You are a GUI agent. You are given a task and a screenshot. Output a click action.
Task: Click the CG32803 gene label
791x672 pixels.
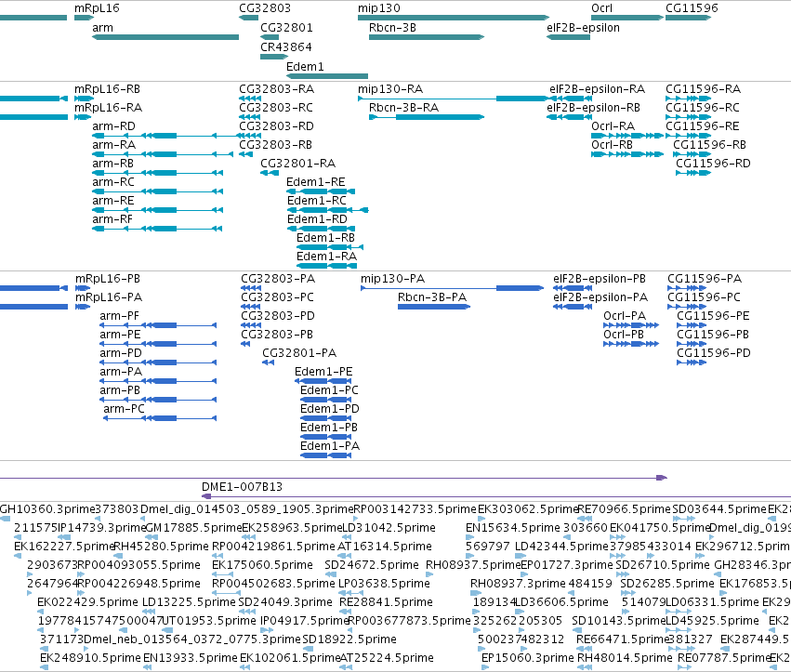pyautogui.click(x=265, y=8)
